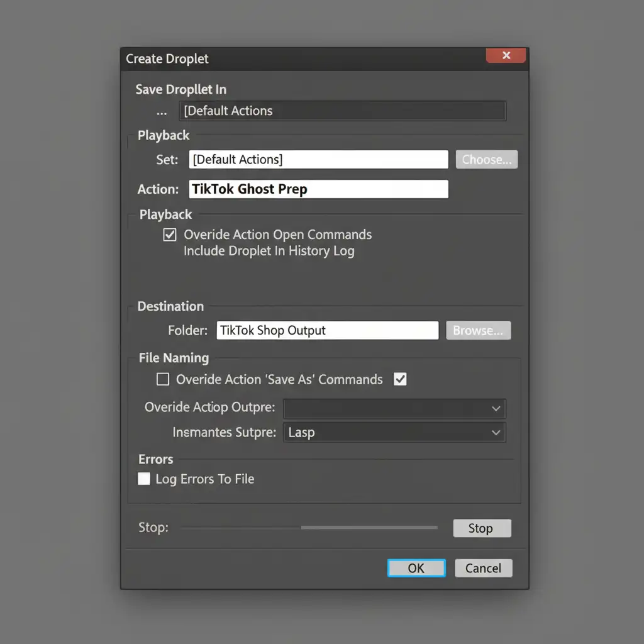Click the Stop slider track
Viewport: 644px width, 644px height.
tap(309, 528)
